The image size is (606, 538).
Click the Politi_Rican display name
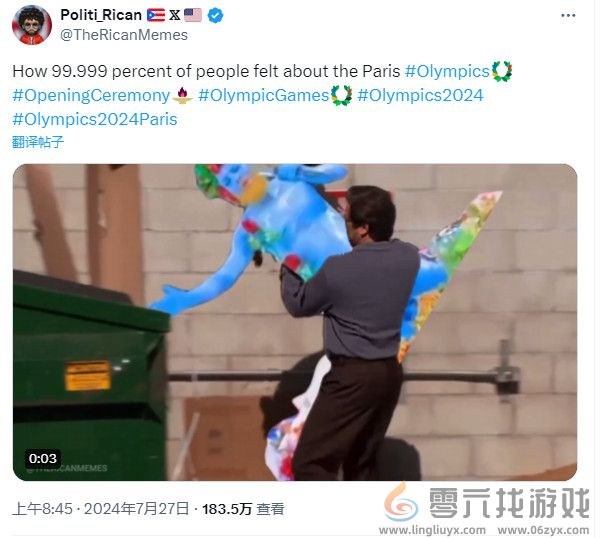point(101,15)
